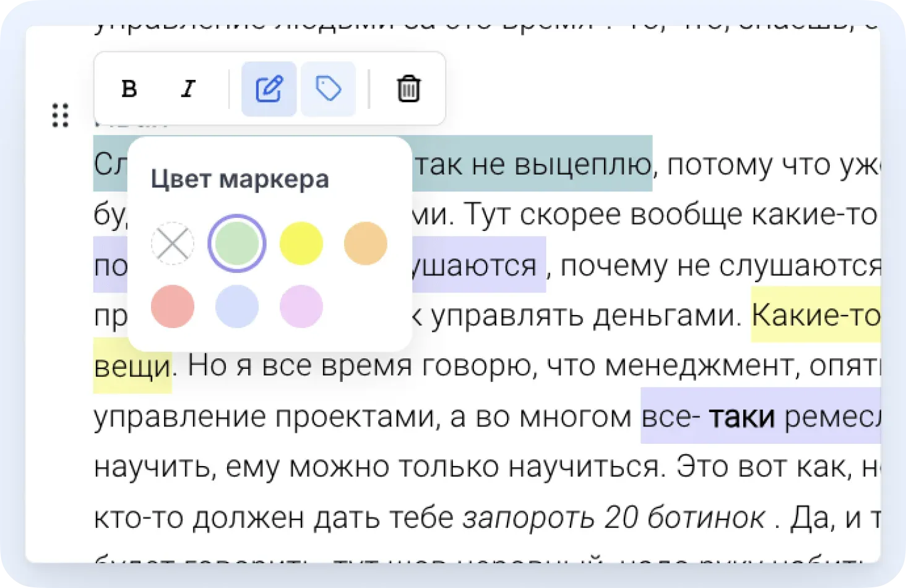Delete using the trash can icon

(x=408, y=89)
